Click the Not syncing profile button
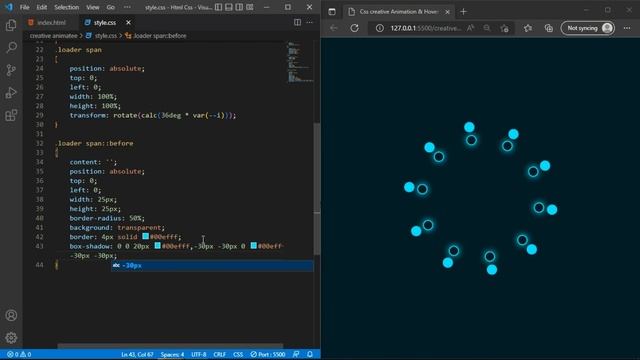 pos(588,28)
